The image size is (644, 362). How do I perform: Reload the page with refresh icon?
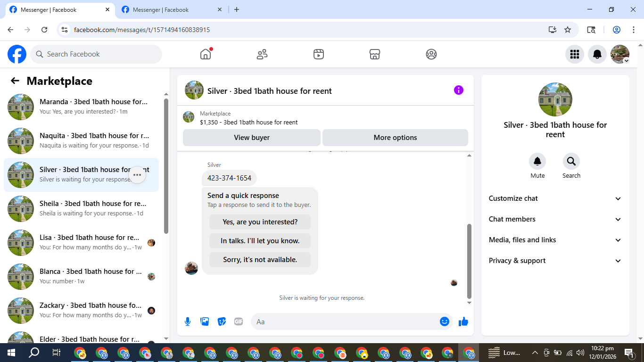pyautogui.click(x=44, y=30)
